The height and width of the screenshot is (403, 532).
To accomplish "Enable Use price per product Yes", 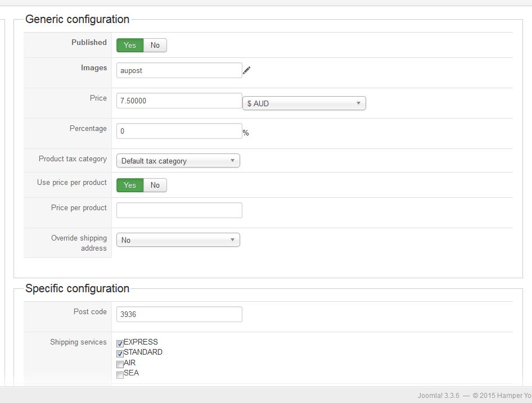I will (130, 185).
